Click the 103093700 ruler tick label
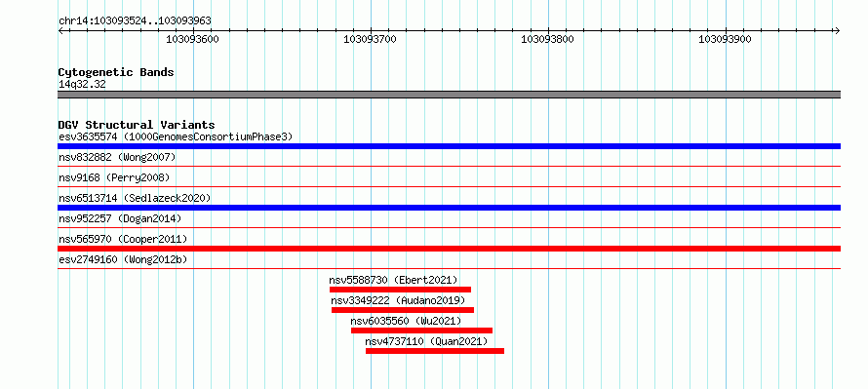868x389 pixels. pyautogui.click(x=371, y=39)
